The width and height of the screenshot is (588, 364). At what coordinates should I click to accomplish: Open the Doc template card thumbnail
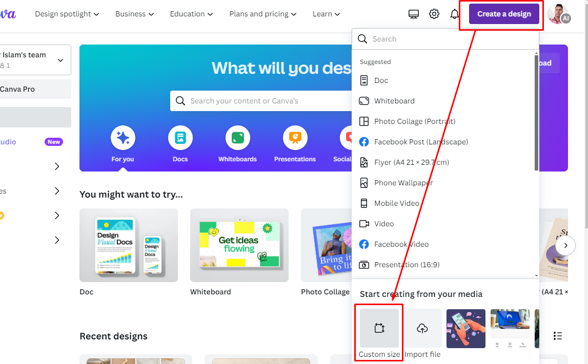click(129, 245)
